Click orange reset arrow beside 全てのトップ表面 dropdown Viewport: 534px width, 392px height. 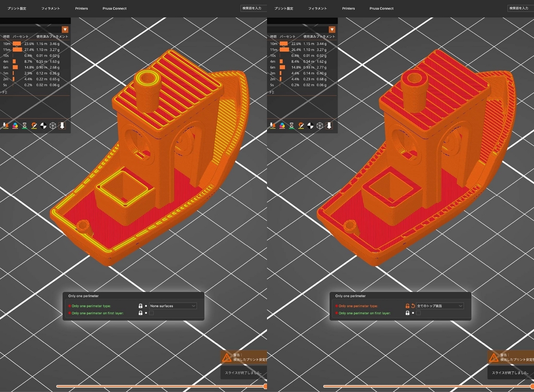[x=413, y=306]
